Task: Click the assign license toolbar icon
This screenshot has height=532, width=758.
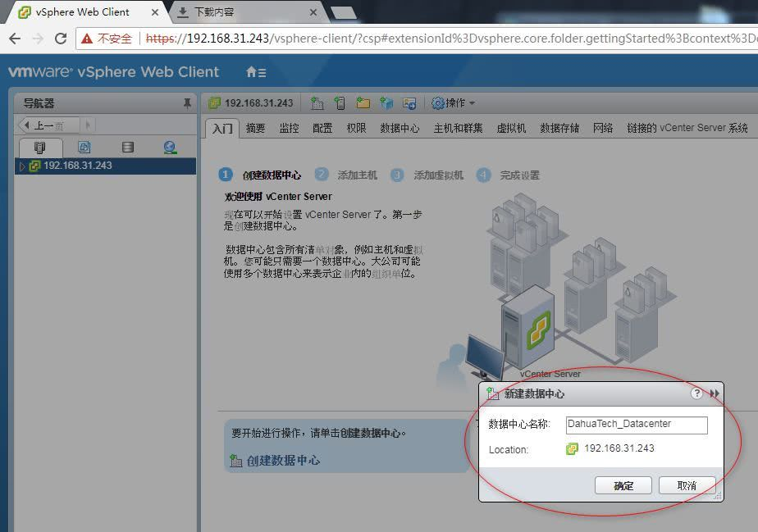Action: click(409, 104)
